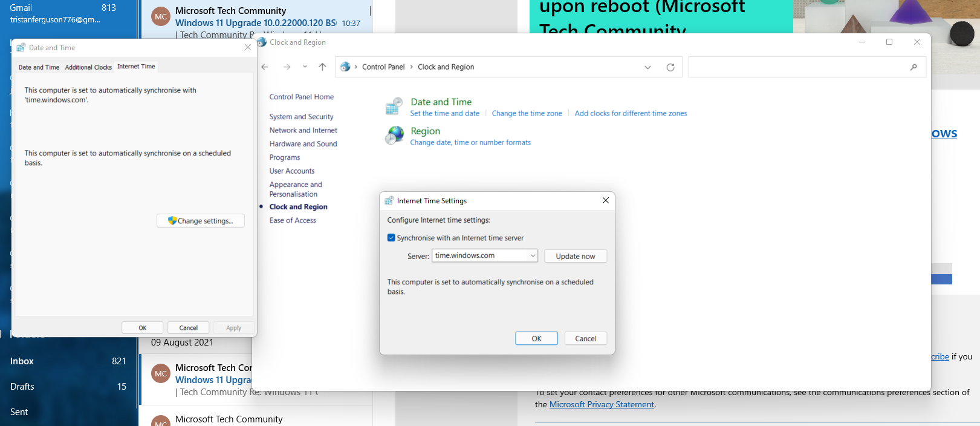Switch to Additional Clocks tab
The width and height of the screenshot is (980, 426).
[88, 67]
